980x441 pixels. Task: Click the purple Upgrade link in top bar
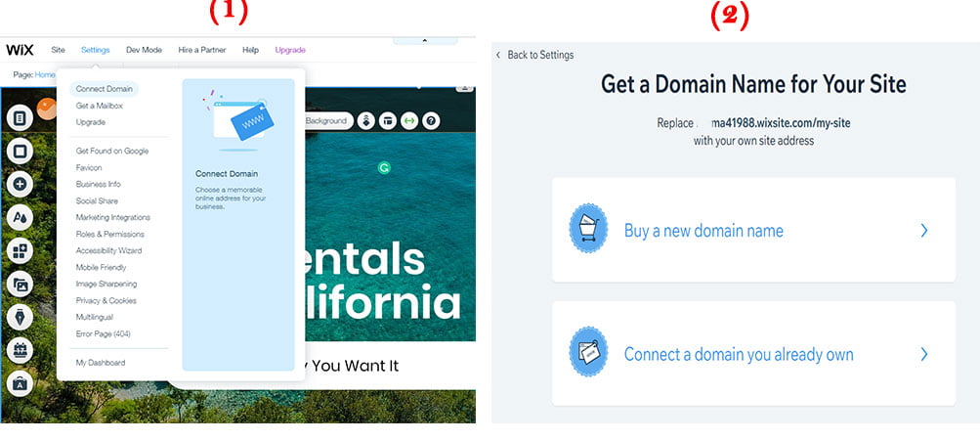point(290,50)
